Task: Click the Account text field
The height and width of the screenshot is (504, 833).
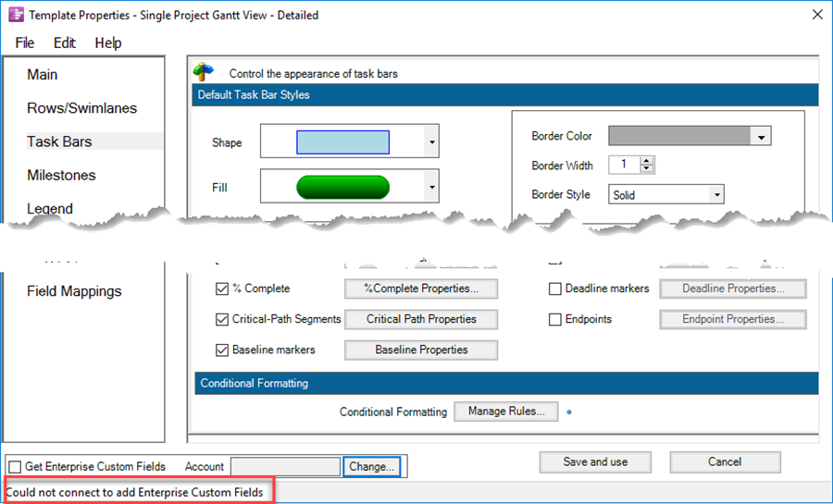Action: pos(285,467)
